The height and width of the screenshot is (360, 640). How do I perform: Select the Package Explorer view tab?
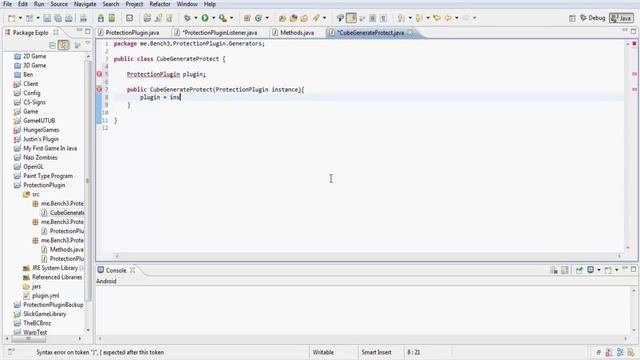click(x=31, y=33)
